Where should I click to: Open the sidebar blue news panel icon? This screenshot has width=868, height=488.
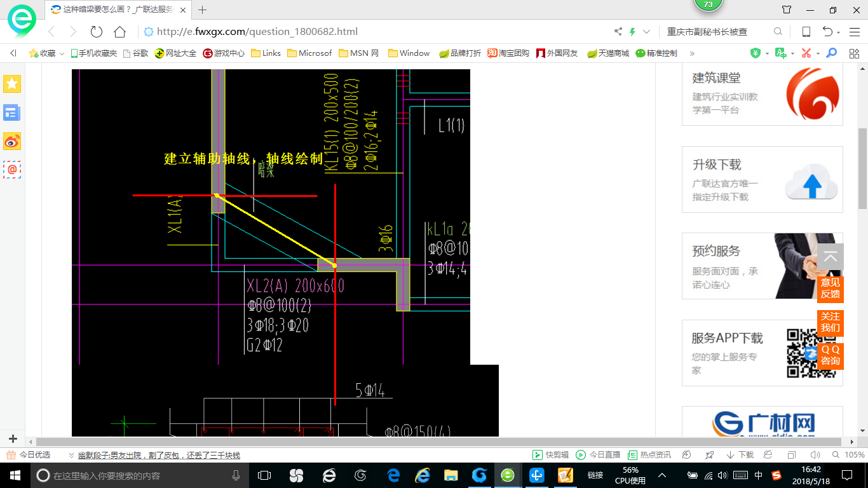pos(12,113)
